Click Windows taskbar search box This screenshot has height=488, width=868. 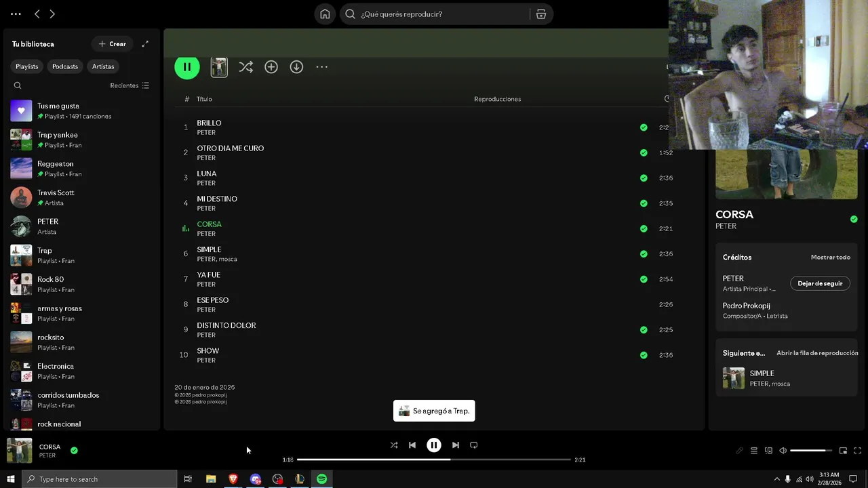click(x=99, y=479)
